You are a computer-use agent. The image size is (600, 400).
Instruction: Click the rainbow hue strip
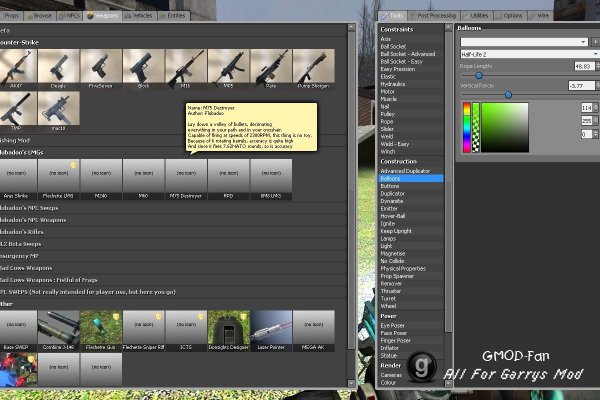point(466,127)
